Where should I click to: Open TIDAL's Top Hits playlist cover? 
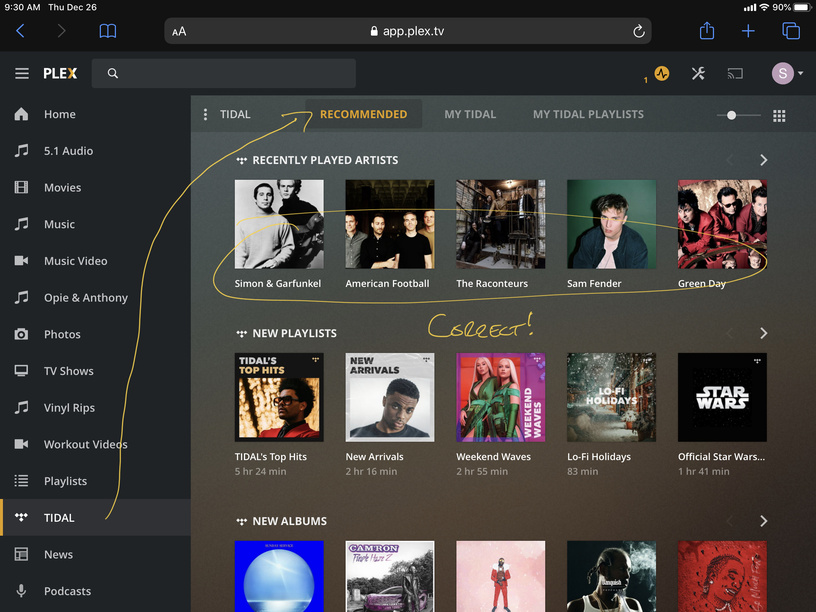(x=279, y=398)
